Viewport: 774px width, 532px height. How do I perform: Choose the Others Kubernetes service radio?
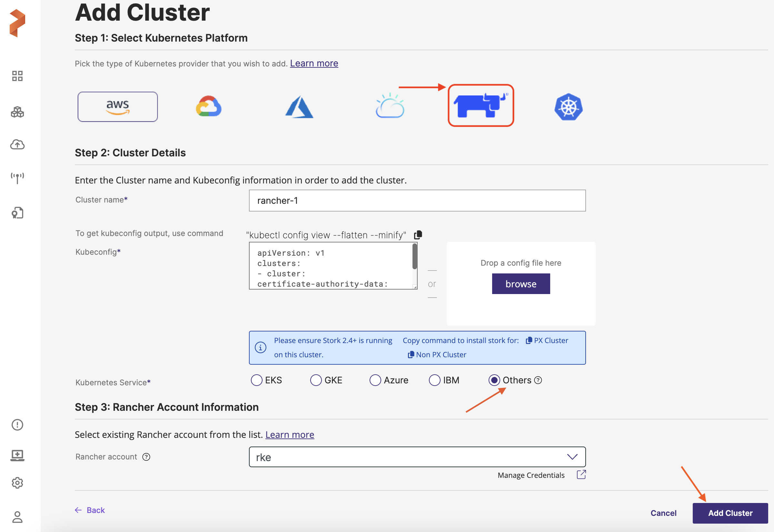pos(494,380)
